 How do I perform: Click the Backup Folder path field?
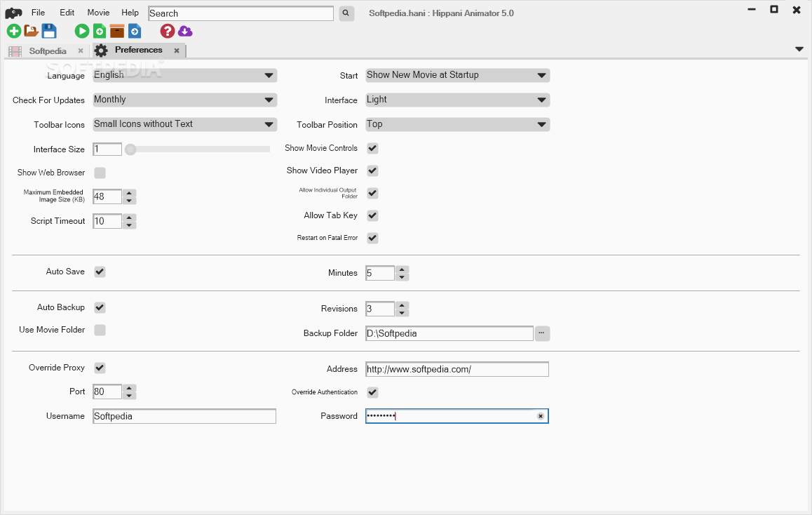pyautogui.click(x=449, y=333)
